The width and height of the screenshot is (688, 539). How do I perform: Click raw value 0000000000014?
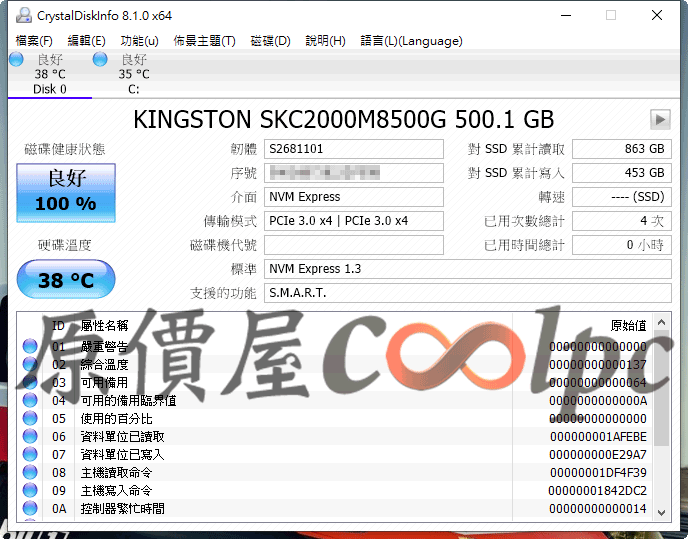click(598, 509)
